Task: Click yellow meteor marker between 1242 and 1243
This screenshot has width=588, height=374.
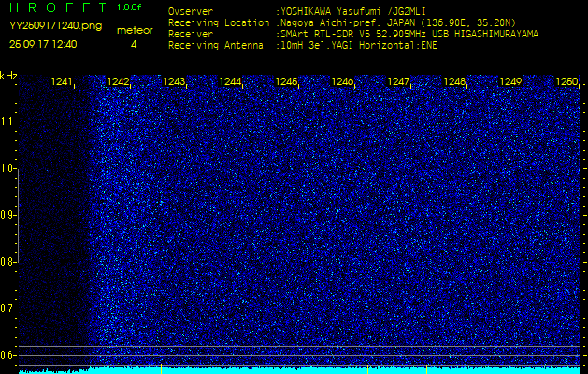Action: [161, 368]
